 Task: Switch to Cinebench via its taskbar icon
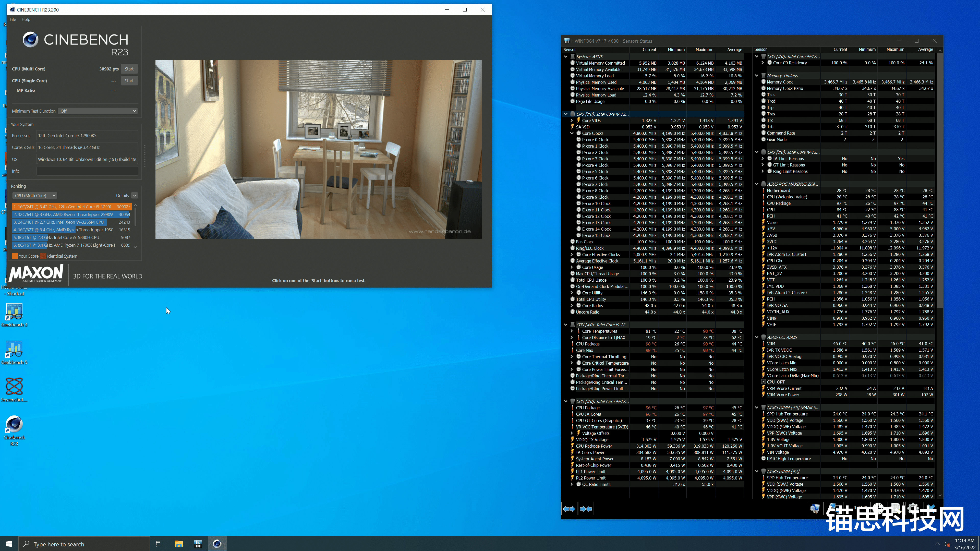click(217, 544)
